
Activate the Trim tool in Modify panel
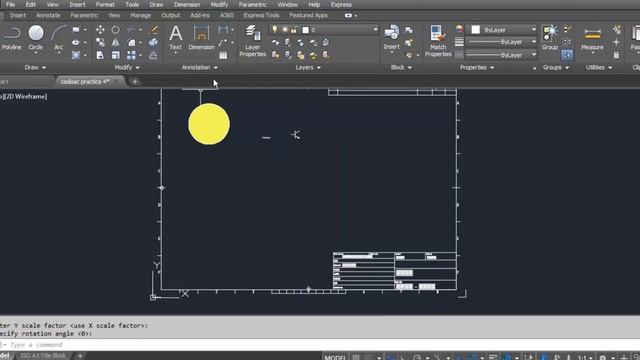(131, 30)
